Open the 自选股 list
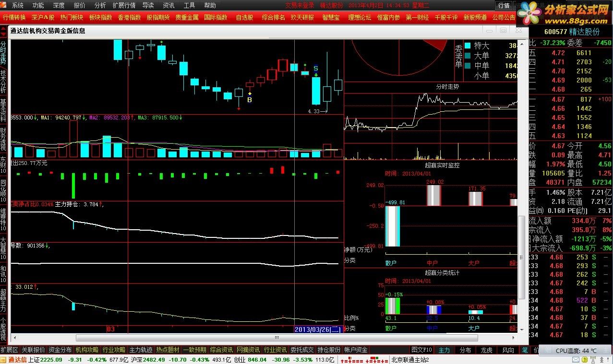This screenshot has width=613, height=364. [x=245, y=17]
